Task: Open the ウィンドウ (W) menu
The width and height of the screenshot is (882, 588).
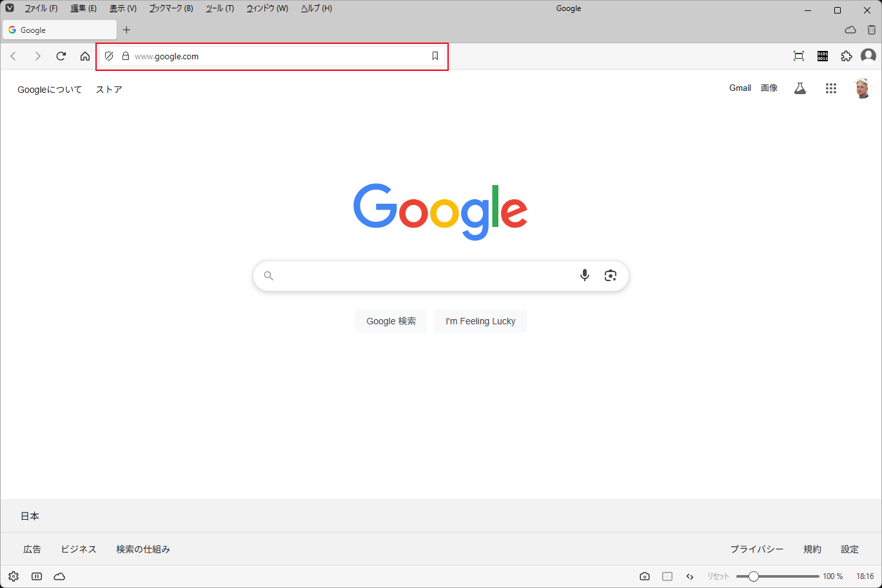Action: pos(268,8)
